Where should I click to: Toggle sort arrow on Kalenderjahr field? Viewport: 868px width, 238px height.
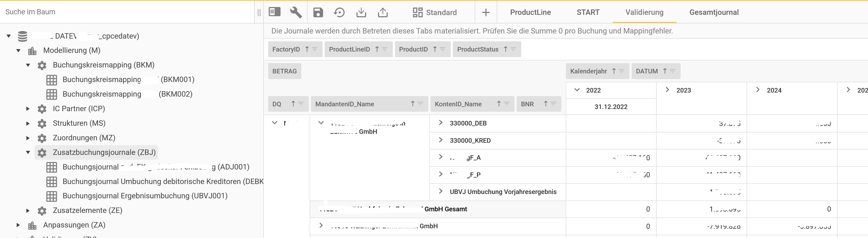[x=614, y=71]
